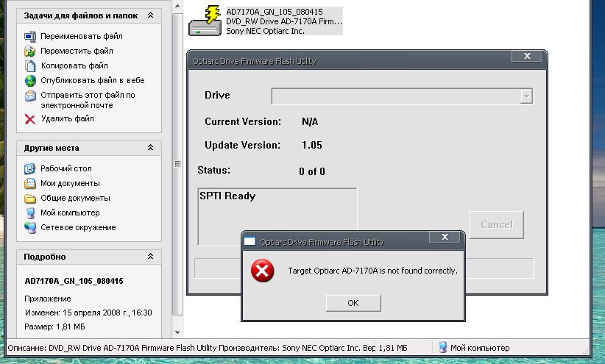Viewport: 605px width, 364px height.
Task: Collapse the file and folder tasks panel
Action: [x=151, y=15]
